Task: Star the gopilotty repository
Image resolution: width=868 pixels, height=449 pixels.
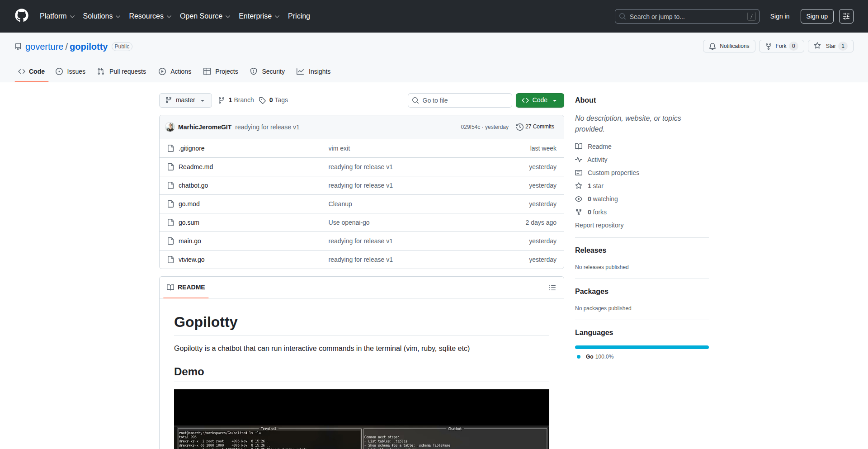Action: click(830, 46)
